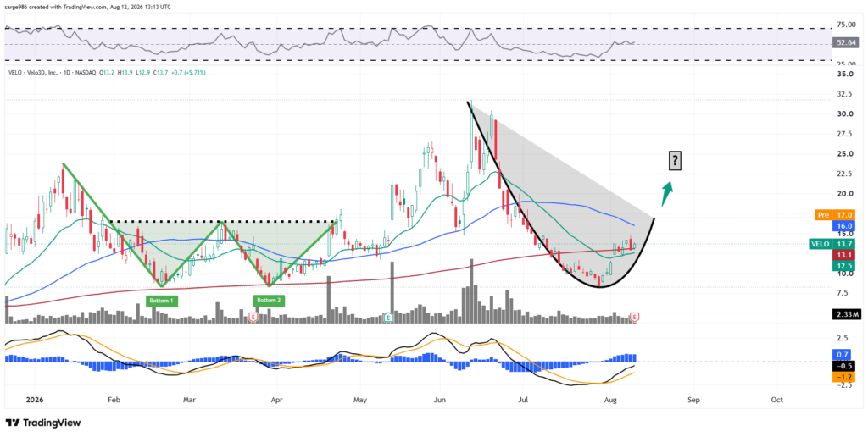Click the L12.9 low price in legend
The image size is (868, 437).
(142, 73)
